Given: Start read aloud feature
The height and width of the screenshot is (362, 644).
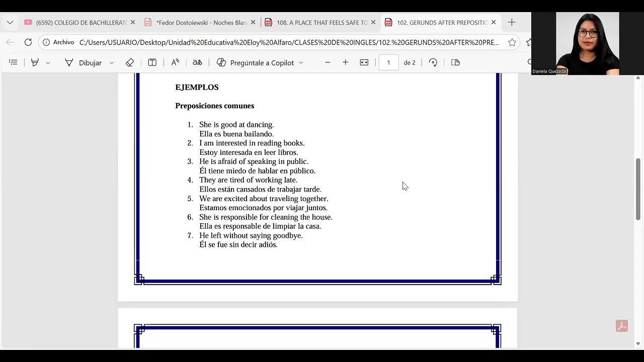Looking at the screenshot, I should [x=175, y=62].
